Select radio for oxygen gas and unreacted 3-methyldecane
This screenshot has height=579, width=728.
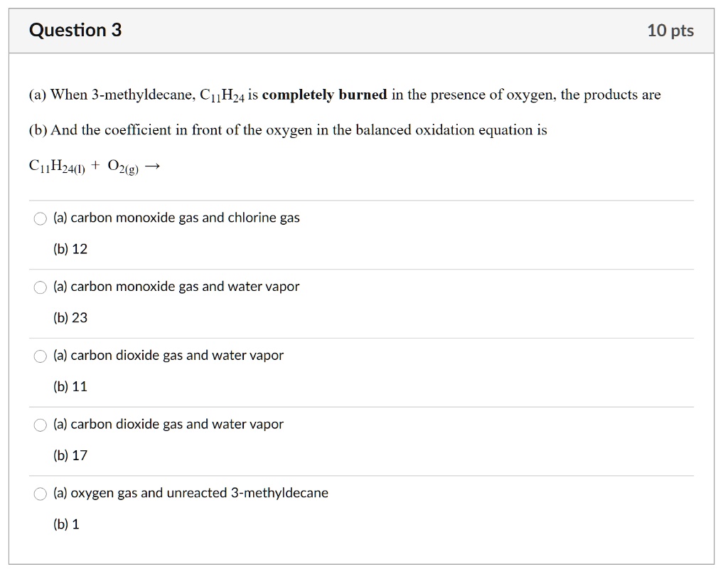tap(41, 495)
